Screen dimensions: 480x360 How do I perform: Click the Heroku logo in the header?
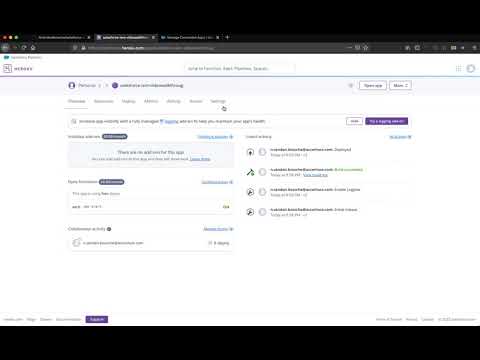coord(18,69)
